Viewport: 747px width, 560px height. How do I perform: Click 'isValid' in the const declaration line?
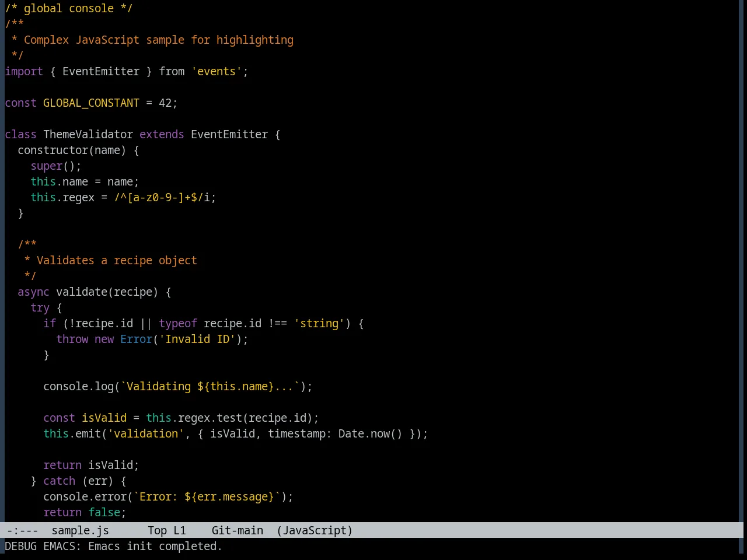104,418
